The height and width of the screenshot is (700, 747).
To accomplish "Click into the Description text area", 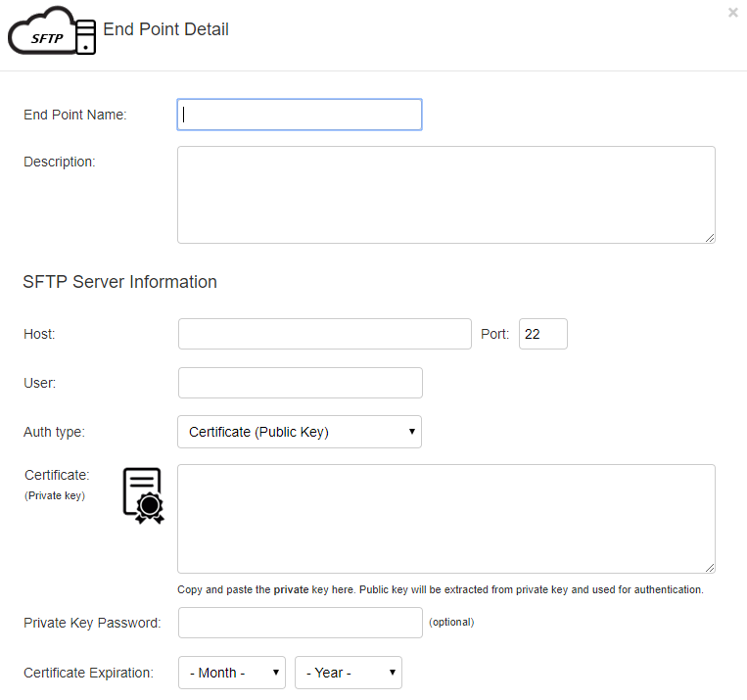I will 445,195.
